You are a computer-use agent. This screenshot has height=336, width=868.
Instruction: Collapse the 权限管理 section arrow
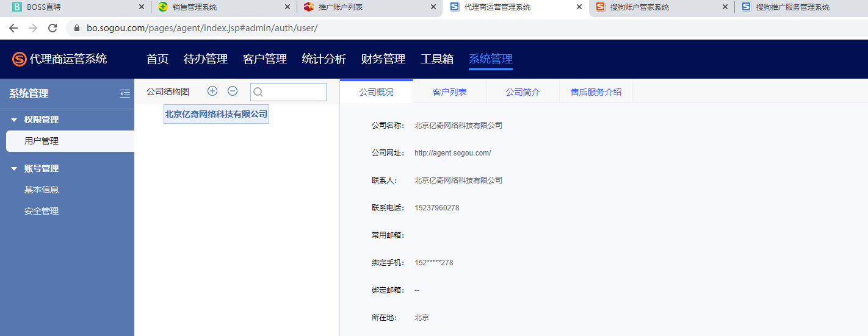(14, 120)
